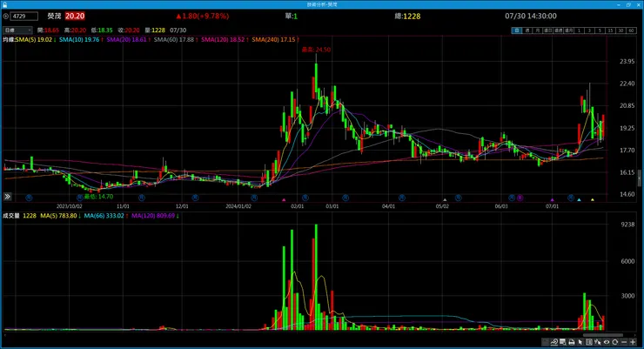Expand the side panel with double-arrow icon
The image size is (644, 349).
[7, 197]
